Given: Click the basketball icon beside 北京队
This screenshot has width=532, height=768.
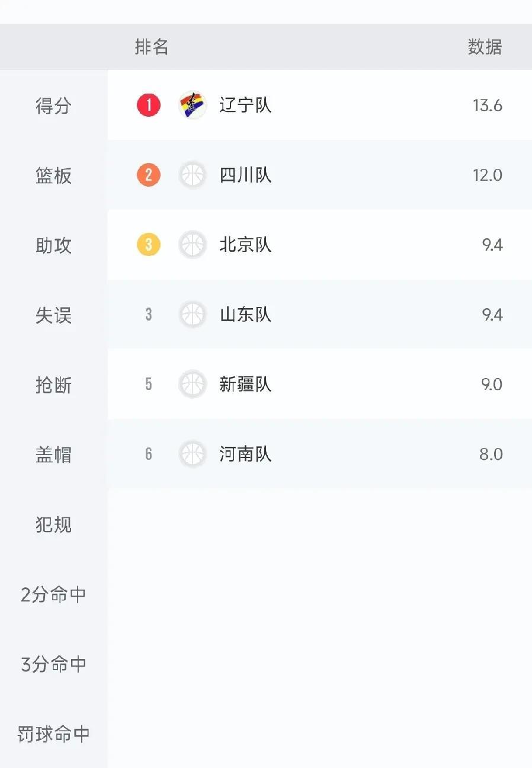Looking at the screenshot, I should tap(193, 245).
